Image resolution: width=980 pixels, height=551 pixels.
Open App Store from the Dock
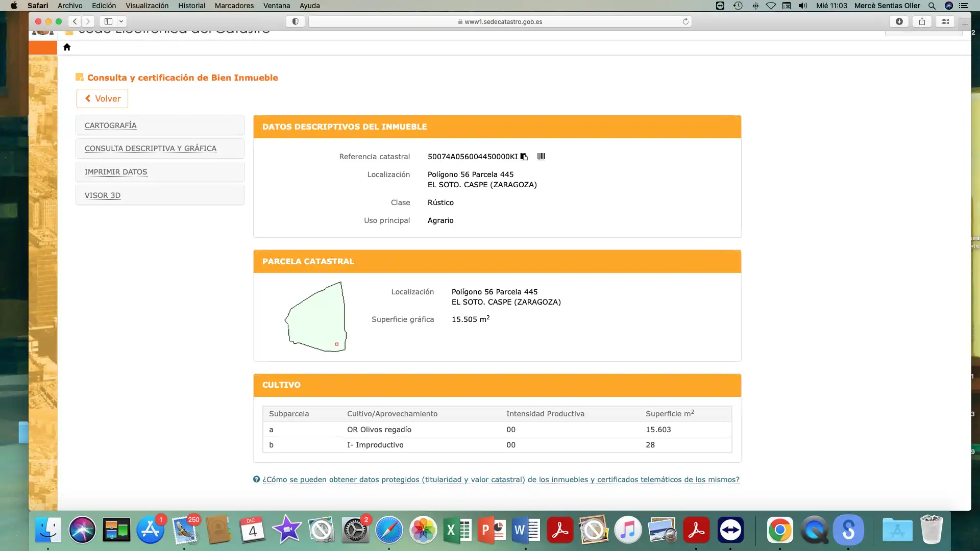[x=150, y=530]
